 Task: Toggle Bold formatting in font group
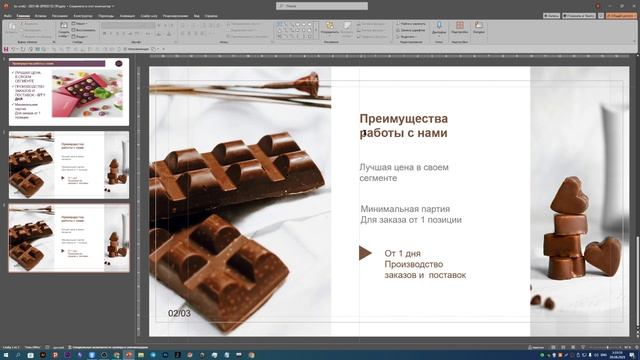point(104,34)
